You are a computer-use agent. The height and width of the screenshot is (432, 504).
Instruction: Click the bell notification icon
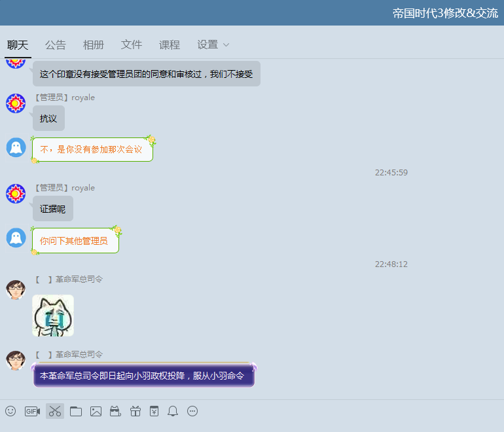click(173, 411)
